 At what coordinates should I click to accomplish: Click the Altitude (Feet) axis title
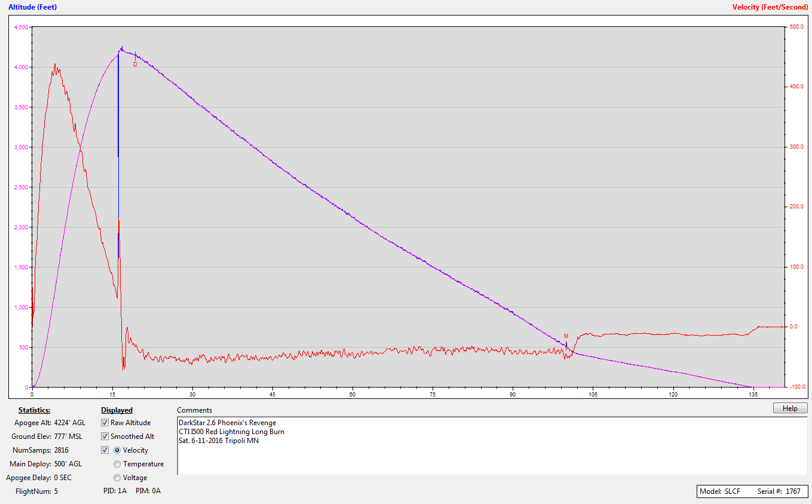point(33,7)
